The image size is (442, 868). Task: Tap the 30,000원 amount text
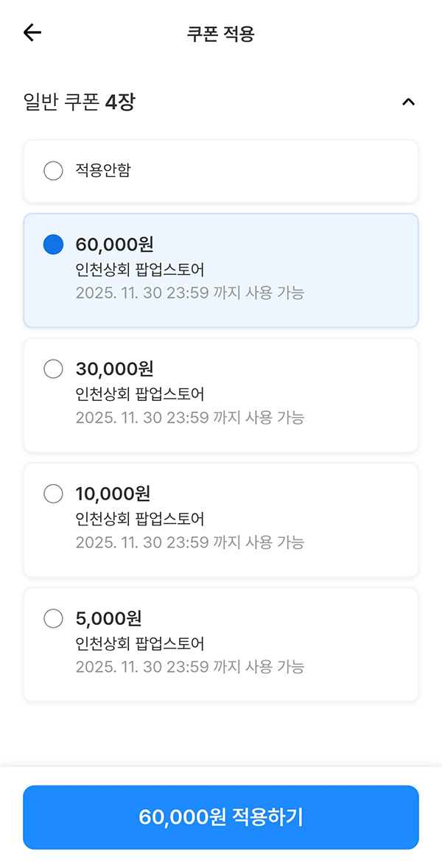[x=114, y=369]
